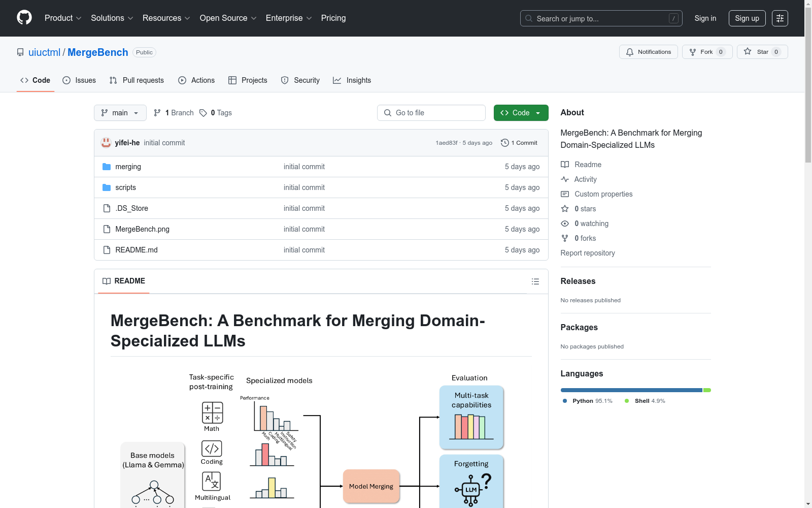Open yifei-he author link in commit bar
This screenshot has width=812, height=508.
(127, 143)
